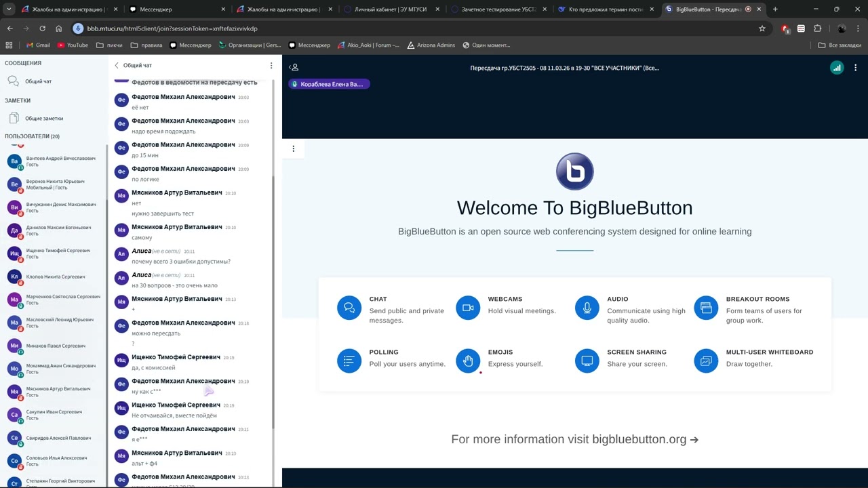
Task: Expand the Все закладки folder
Action: [840, 45]
